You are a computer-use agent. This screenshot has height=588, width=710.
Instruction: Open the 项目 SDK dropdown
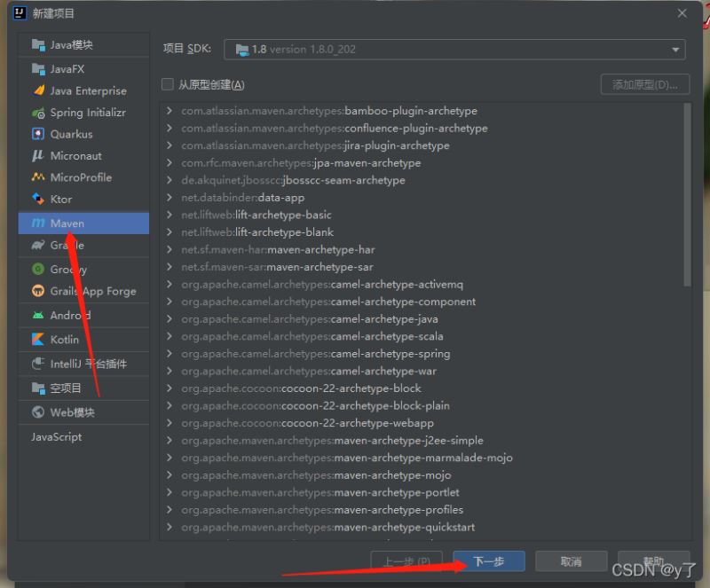(x=454, y=50)
